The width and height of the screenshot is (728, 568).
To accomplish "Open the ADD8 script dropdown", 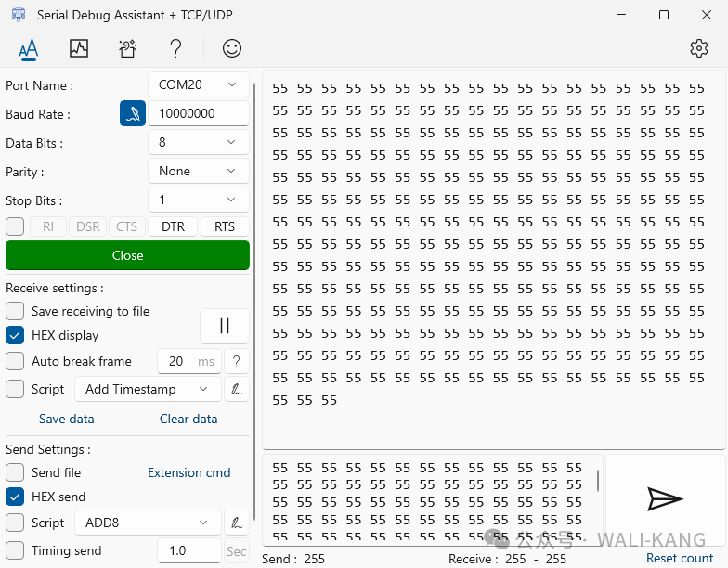I will 149,523.
